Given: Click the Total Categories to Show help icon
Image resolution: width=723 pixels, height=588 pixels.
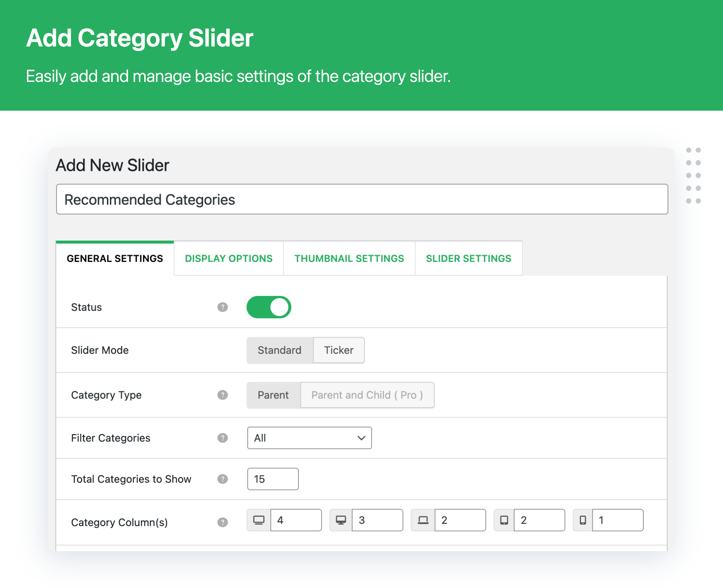Looking at the screenshot, I should (x=222, y=479).
